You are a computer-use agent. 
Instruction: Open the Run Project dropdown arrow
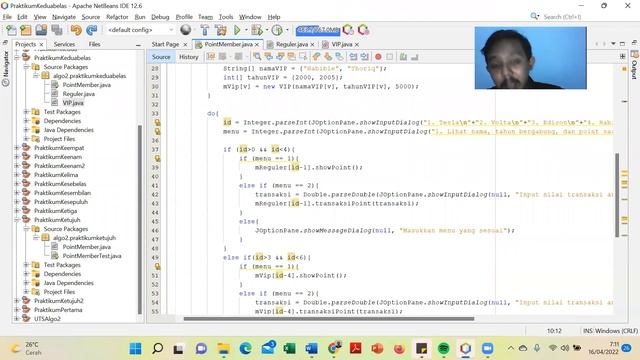tap(246, 30)
